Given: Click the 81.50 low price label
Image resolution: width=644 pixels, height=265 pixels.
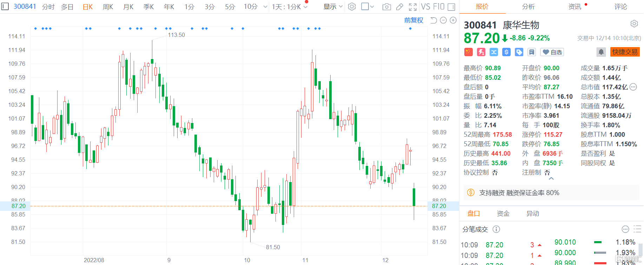Looking at the screenshot, I should click(x=273, y=247).
